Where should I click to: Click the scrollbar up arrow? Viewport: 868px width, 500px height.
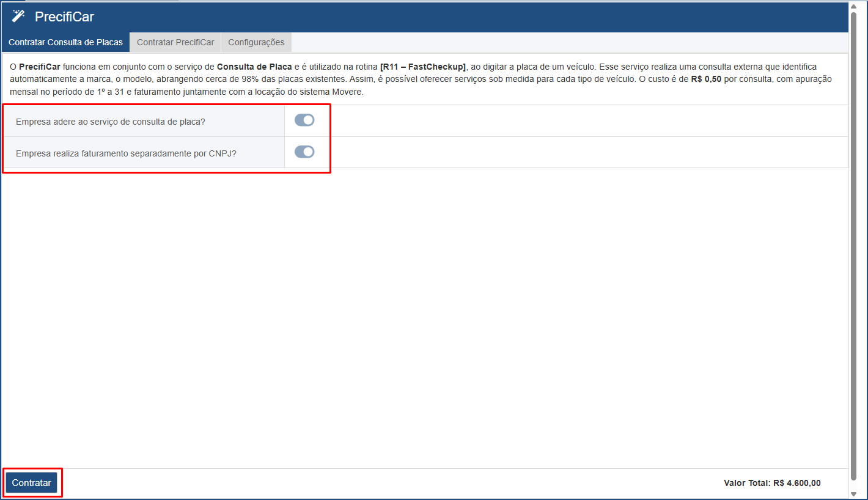853,6
